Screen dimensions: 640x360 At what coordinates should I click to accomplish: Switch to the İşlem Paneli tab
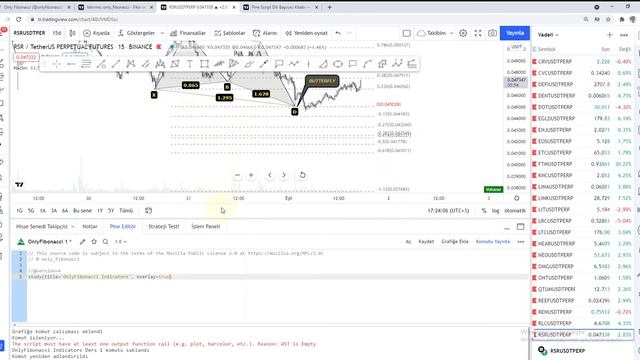pyautogui.click(x=206, y=226)
